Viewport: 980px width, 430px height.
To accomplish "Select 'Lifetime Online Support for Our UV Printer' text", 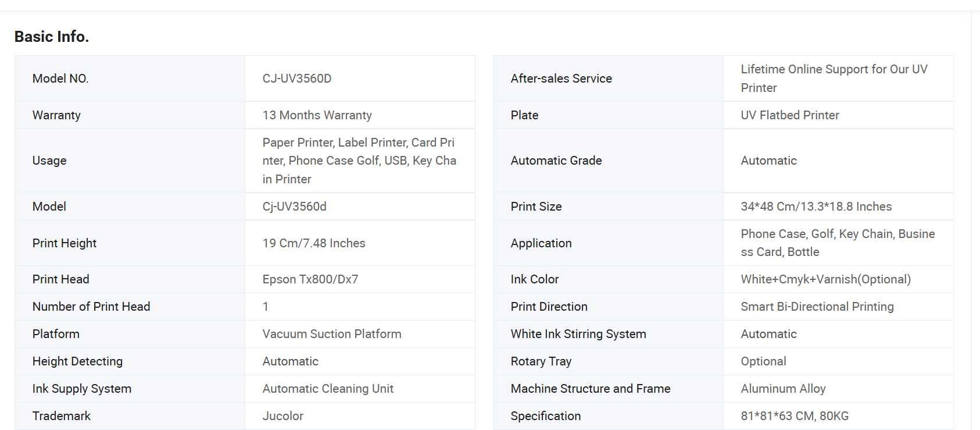I will tap(834, 79).
